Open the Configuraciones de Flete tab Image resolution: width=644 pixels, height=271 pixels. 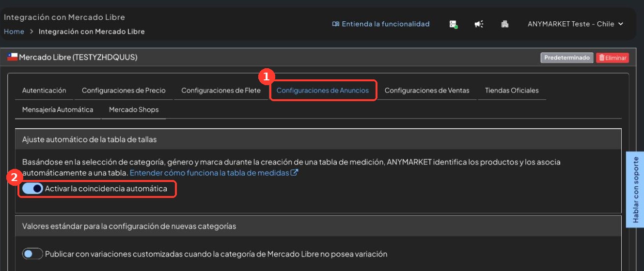tap(221, 90)
